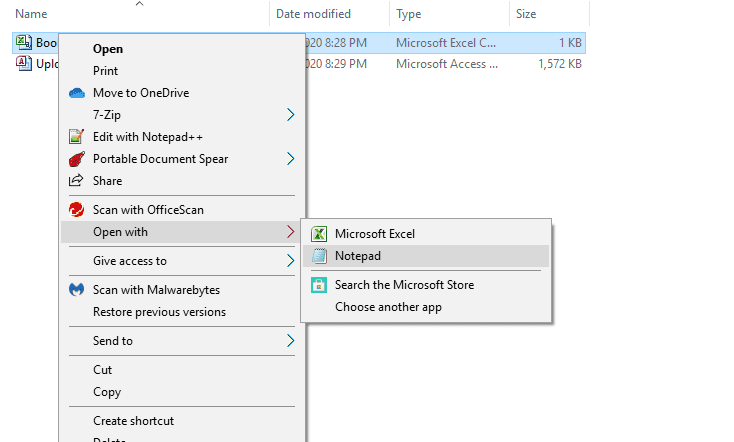Open the file with Notepad
The width and height of the screenshot is (734, 442).
coord(426,256)
